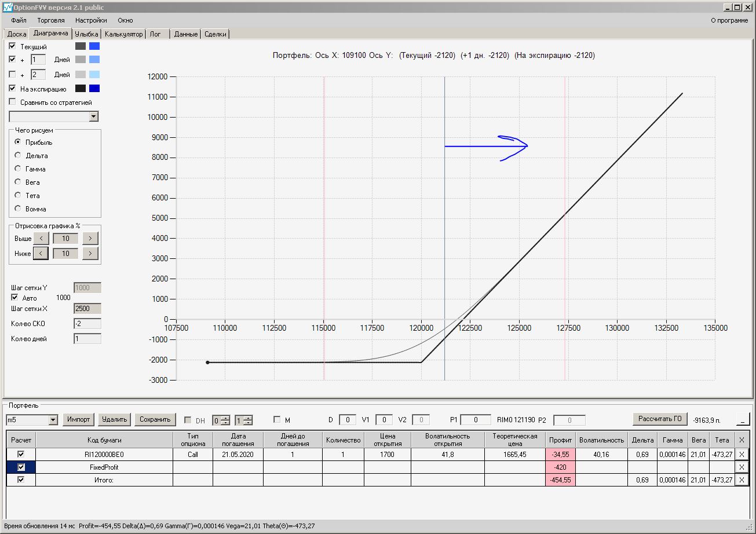Toggle the Расчет checkbox for FixedProfit
This screenshot has height=534, width=756.
point(21,467)
